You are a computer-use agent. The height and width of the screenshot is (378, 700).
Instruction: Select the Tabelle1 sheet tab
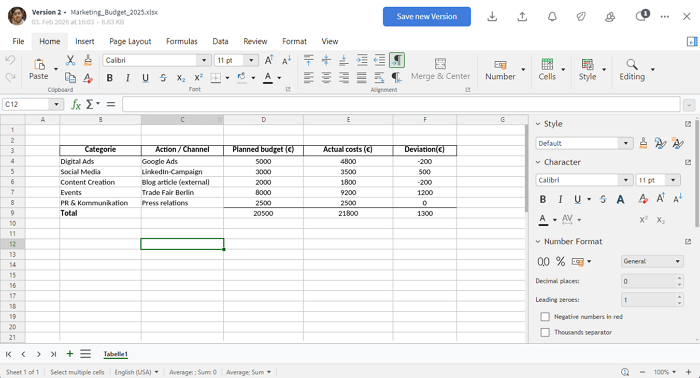pos(116,354)
